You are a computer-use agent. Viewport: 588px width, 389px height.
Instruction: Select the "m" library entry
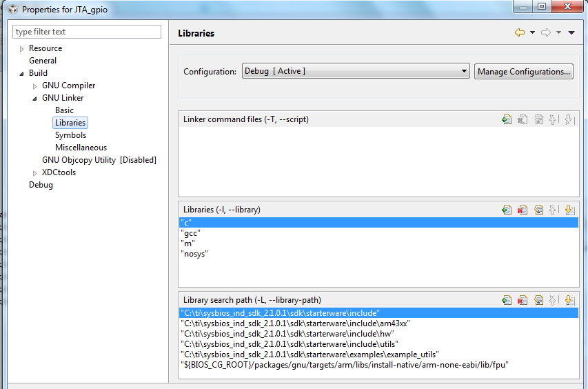point(378,243)
